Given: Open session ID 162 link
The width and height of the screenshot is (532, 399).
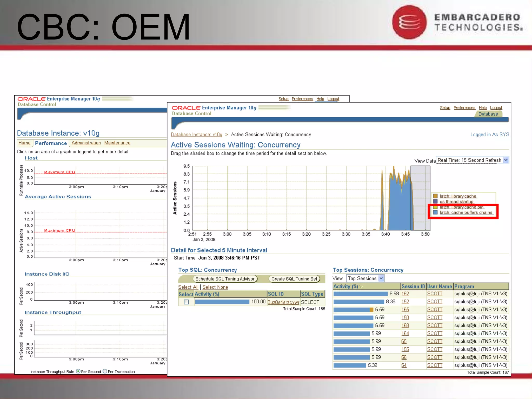Looking at the screenshot, I should [405, 294].
